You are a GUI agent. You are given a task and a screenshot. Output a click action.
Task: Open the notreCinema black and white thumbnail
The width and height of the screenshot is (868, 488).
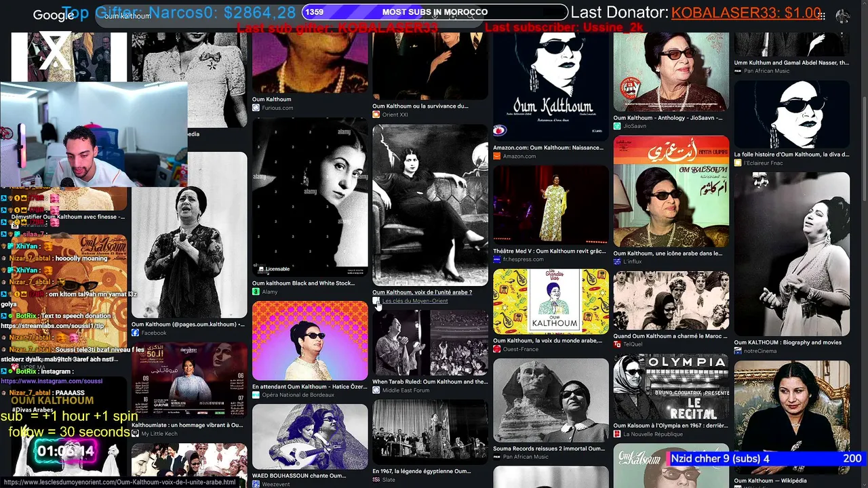point(792,254)
